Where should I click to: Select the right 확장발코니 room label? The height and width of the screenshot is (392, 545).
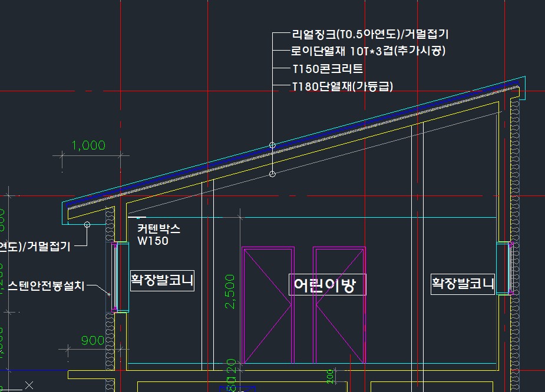click(463, 284)
